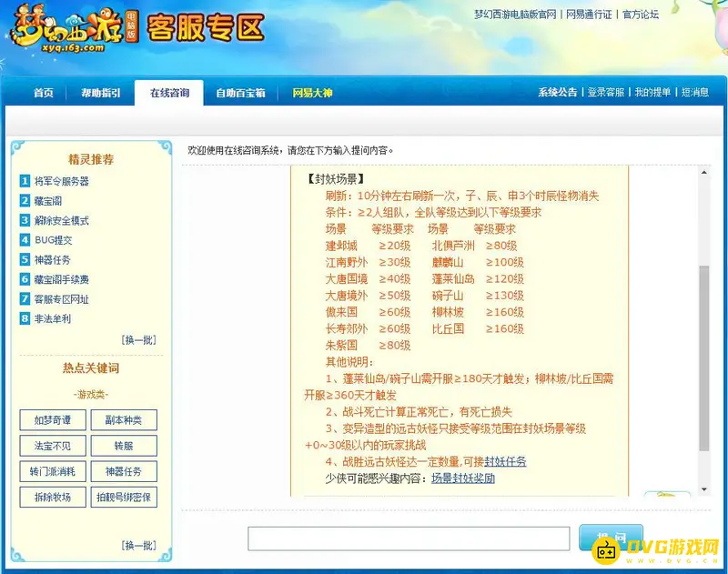Click the 朱紫国 scene row text
The width and height of the screenshot is (728, 574).
tap(341, 346)
